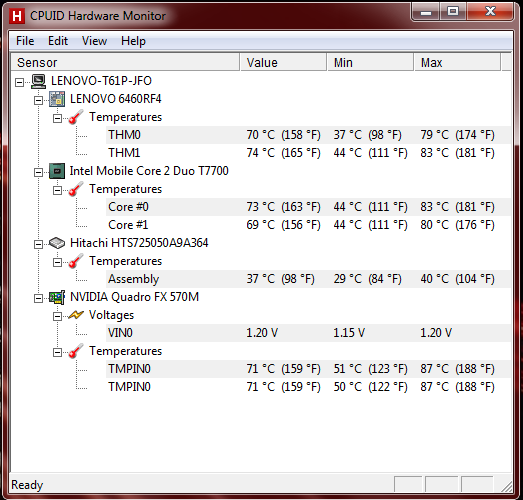This screenshot has width=523, height=500.
Task: Collapse the Intel Mobile Core 2 Duo node
Action: [x=38, y=172]
